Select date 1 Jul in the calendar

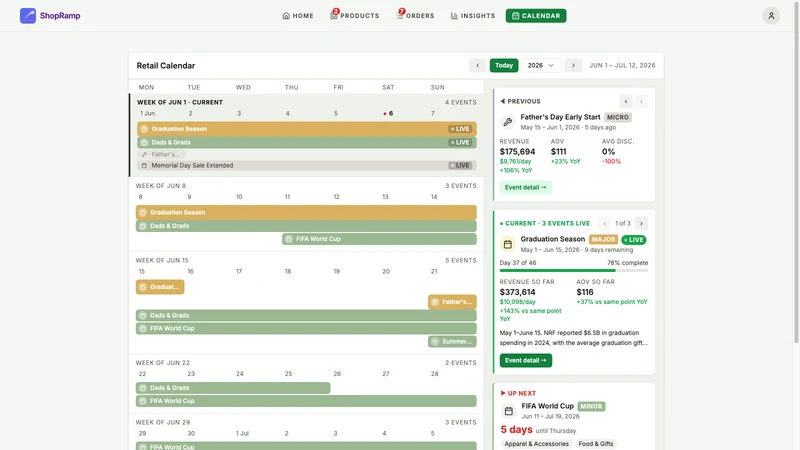(242, 434)
